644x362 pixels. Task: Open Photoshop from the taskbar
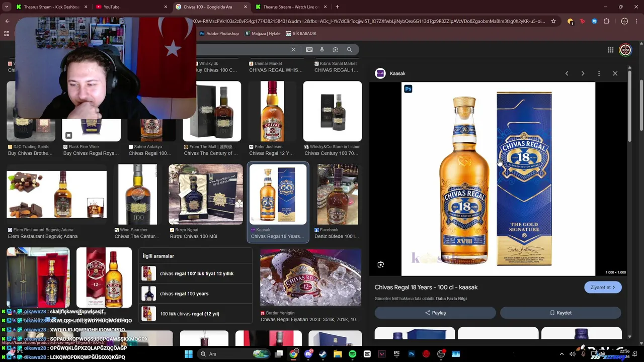click(412, 354)
